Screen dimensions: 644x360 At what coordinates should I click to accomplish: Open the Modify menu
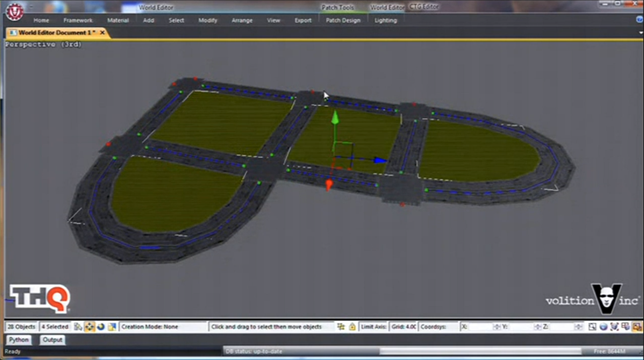(207, 21)
